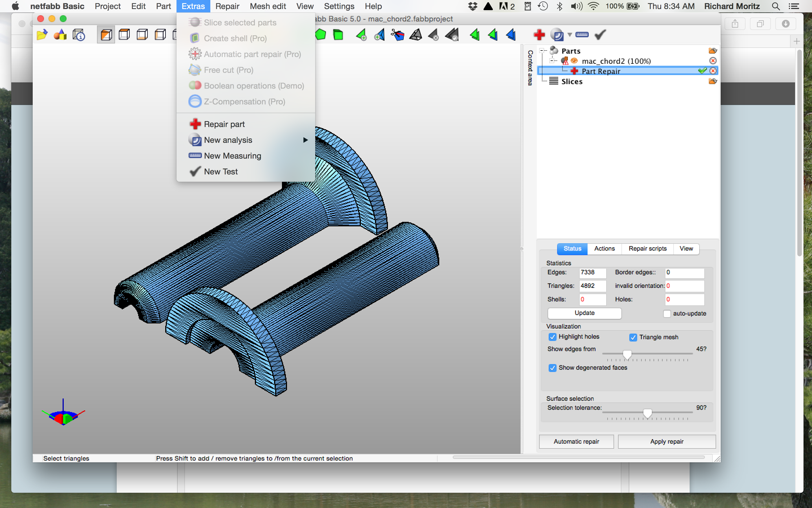Switch to bottom view cube icon
This screenshot has width=812, height=508.
click(142, 35)
